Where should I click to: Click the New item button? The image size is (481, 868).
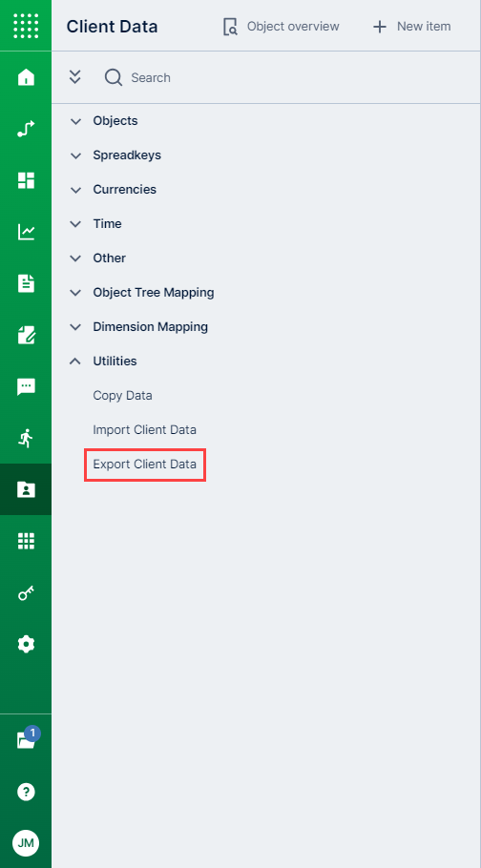click(411, 26)
